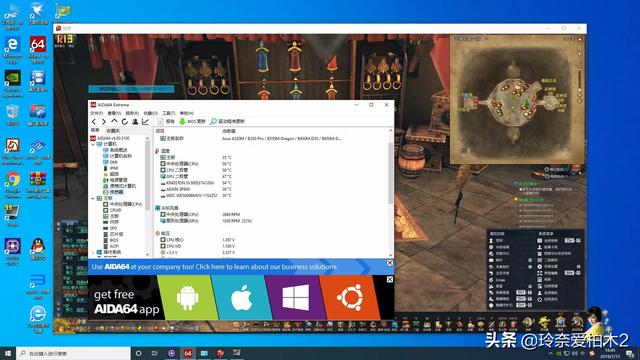The width and height of the screenshot is (640, 360).
Task: Open the Tools menu in AIDA64
Action: pyautogui.click(x=168, y=113)
